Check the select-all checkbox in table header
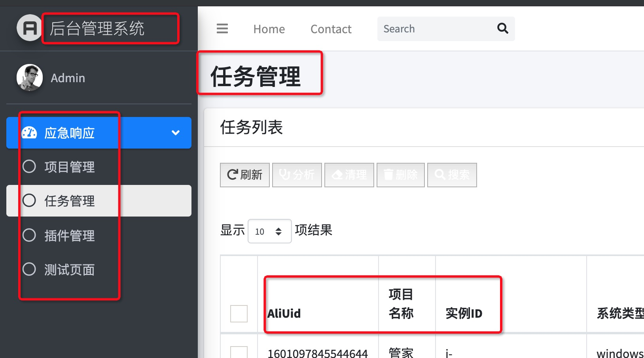Viewport: 644px width, 358px height. 239,313
